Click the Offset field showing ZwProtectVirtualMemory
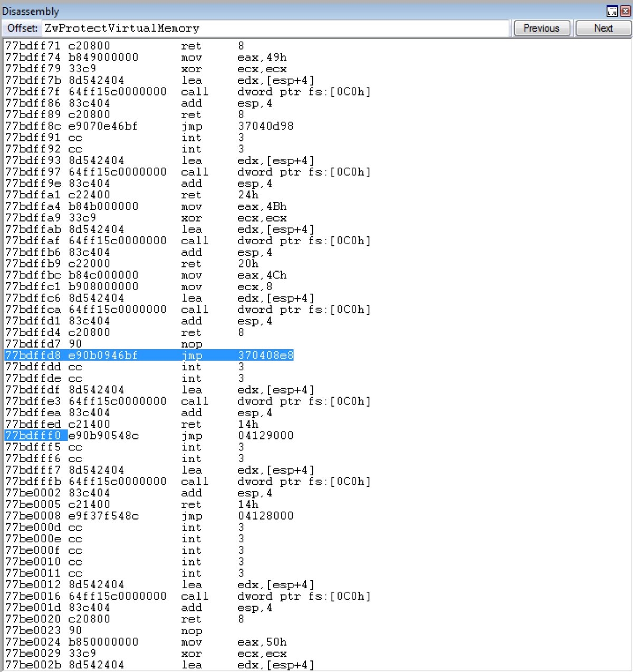The image size is (633, 672). point(275,28)
